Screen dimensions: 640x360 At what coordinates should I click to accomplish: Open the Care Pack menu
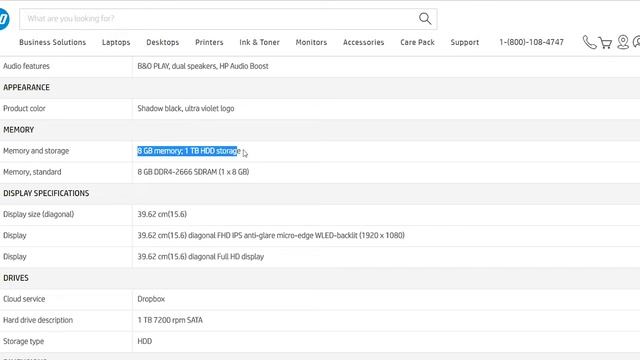point(417,42)
